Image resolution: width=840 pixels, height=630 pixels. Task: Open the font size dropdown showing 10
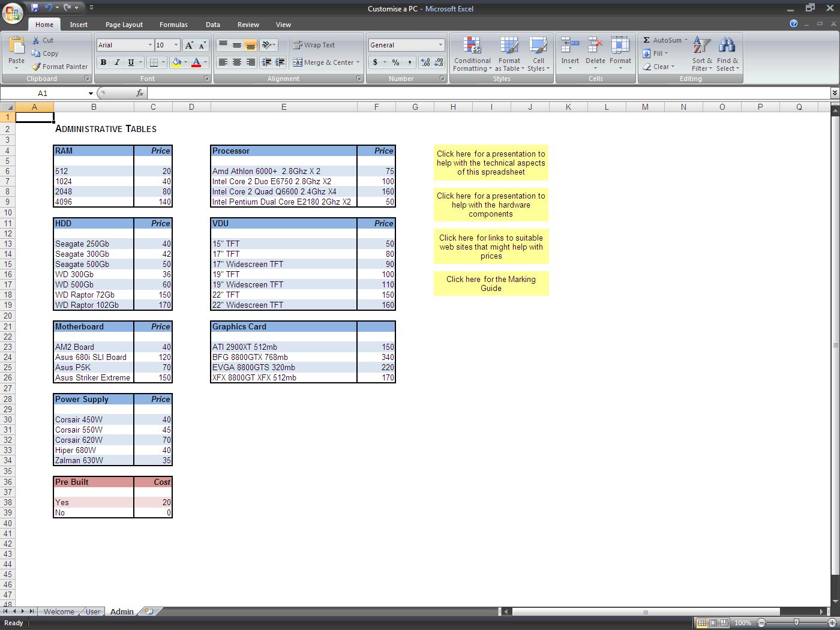click(x=176, y=45)
